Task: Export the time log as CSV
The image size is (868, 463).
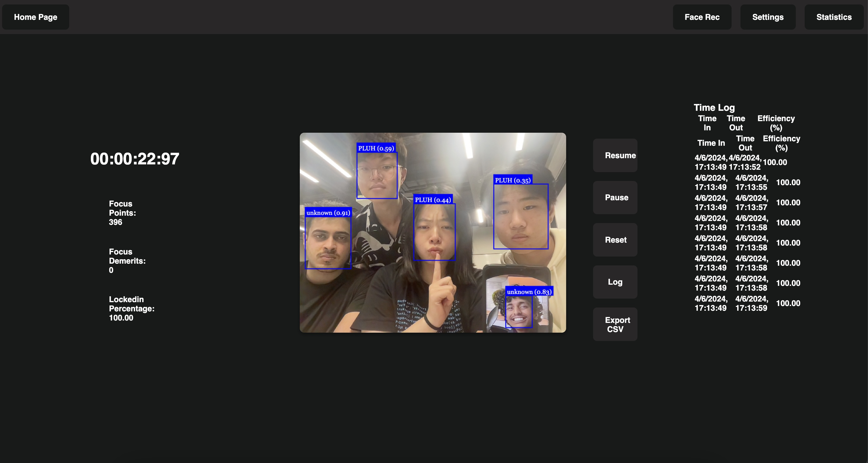Action: coord(615,324)
